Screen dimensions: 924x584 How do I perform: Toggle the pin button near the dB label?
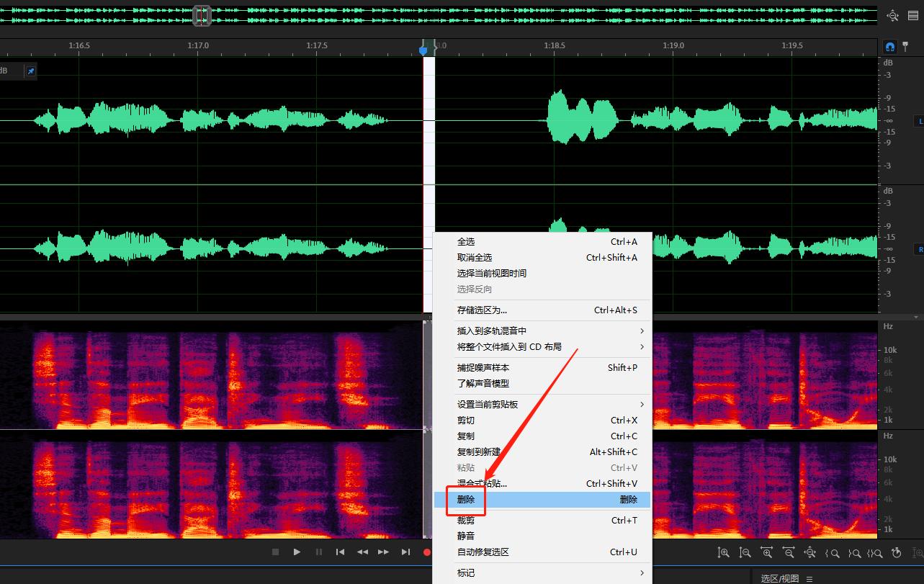30,71
